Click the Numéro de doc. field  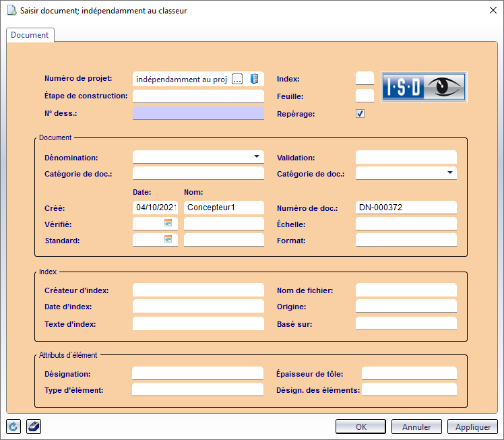406,208
